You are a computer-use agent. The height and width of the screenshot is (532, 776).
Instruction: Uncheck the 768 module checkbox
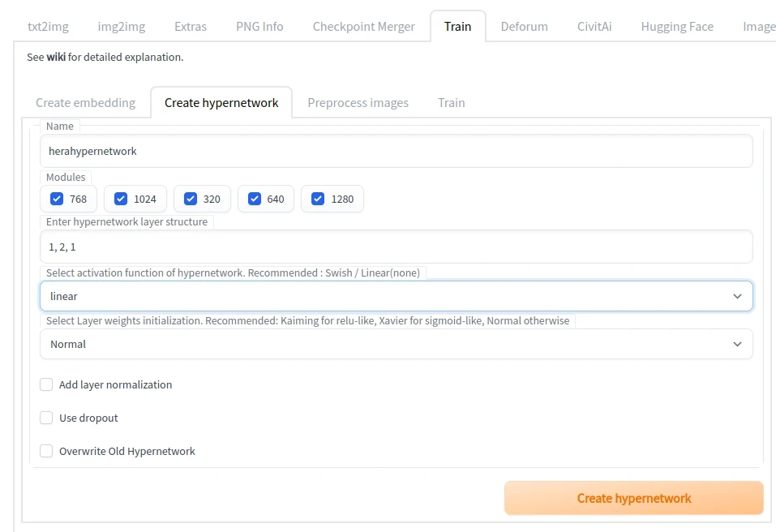point(57,199)
